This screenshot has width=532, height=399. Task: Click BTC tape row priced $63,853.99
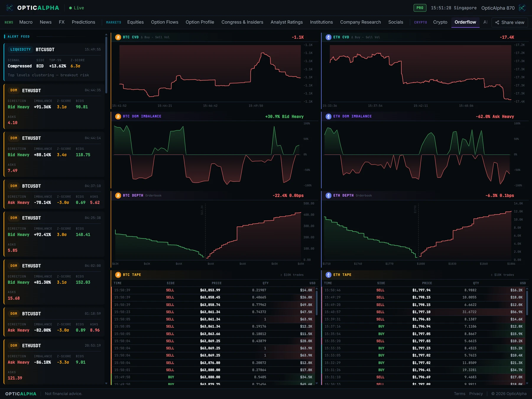coord(213,290)
